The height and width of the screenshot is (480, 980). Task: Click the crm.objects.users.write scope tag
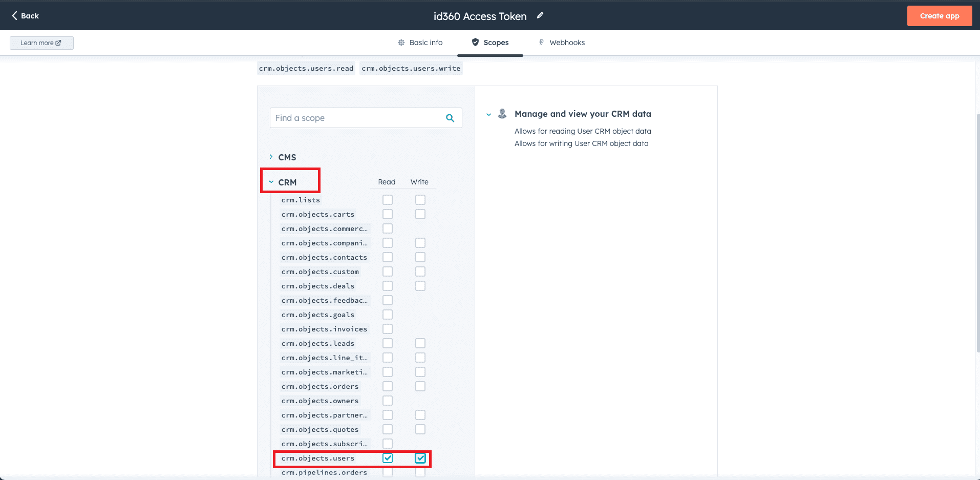click(411, 68)
